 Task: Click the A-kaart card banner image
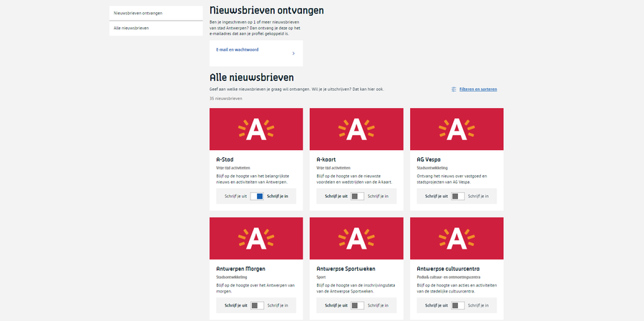click(356, 129)
